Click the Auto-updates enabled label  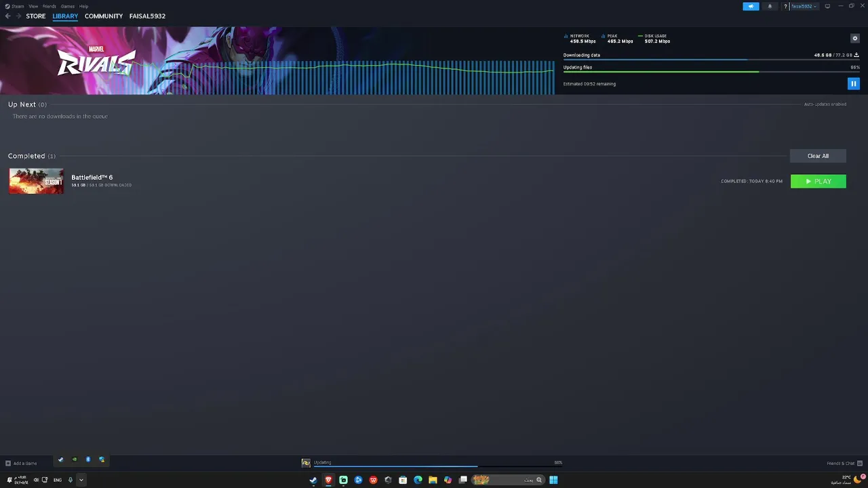pos(825,104)
